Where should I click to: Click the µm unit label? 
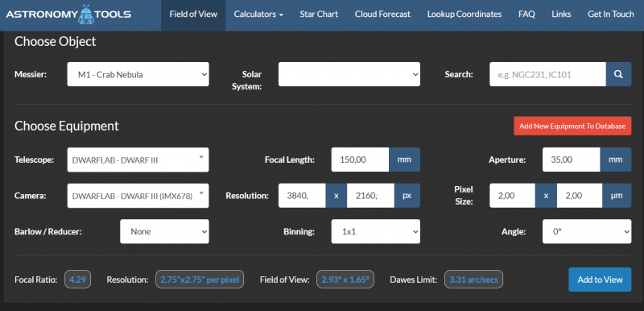617,196
